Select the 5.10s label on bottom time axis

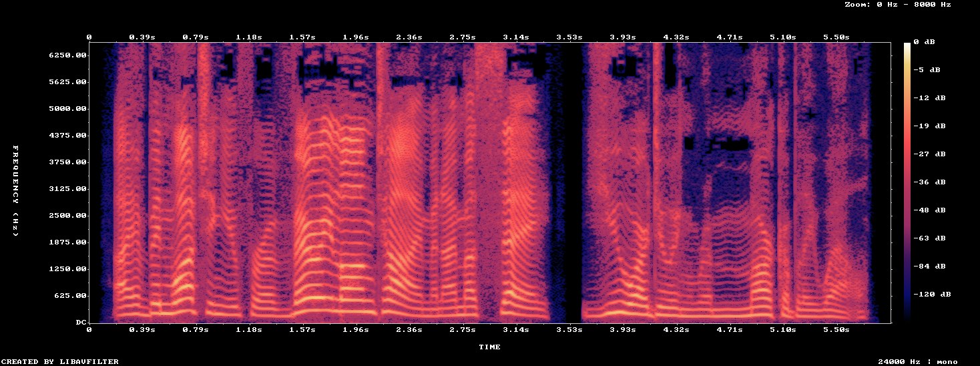click(x=783, y=330)
